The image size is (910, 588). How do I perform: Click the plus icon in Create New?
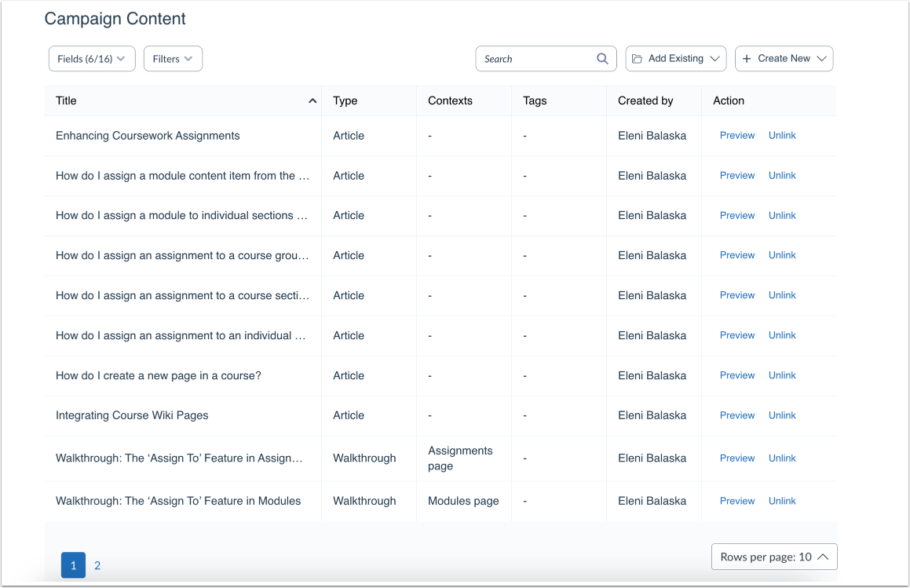click(x=747, y=59)
